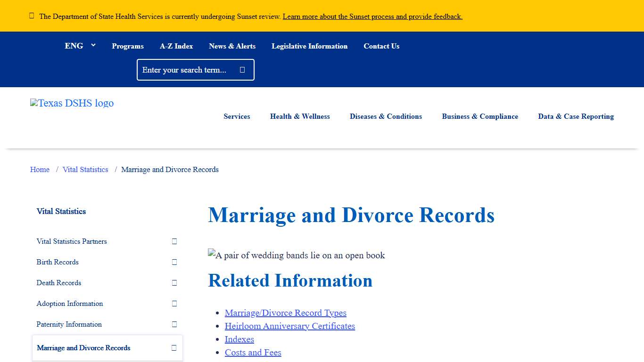Follow the Sunset process feedback link

372,16
